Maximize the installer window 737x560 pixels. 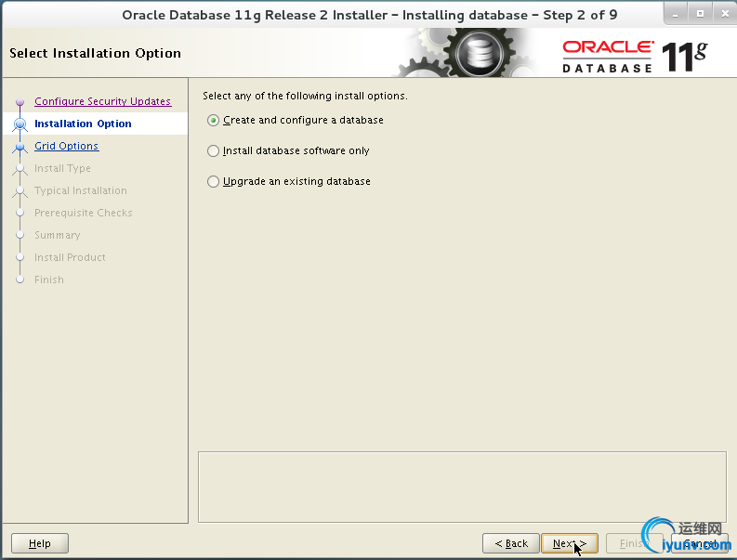[700, 14]
